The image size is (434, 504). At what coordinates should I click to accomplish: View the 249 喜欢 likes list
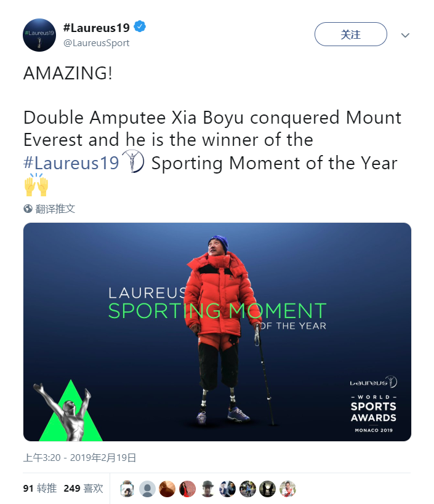[x=83, y=488]
